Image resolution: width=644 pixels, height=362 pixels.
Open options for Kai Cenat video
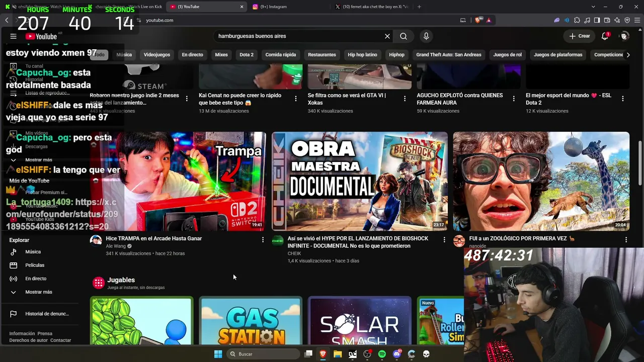[296, 99]
